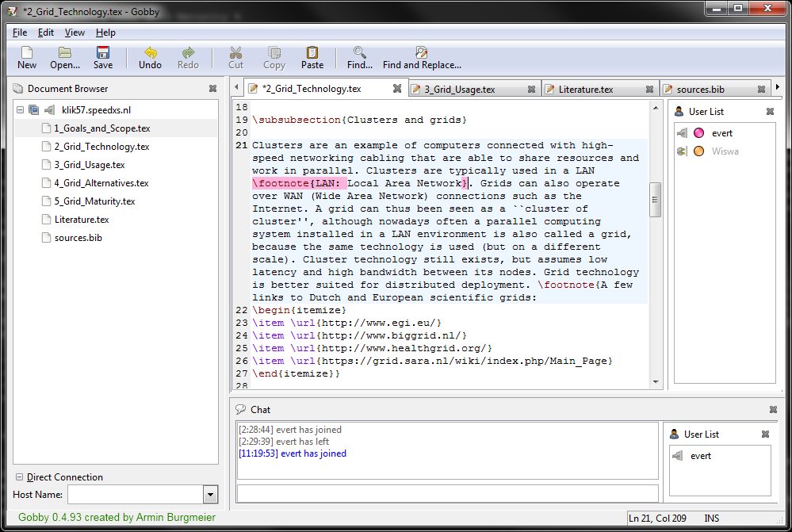Viewport: 792px width, 532px height.
Task: Click the \subsubsection line 19 in editor
Action: 359,120
